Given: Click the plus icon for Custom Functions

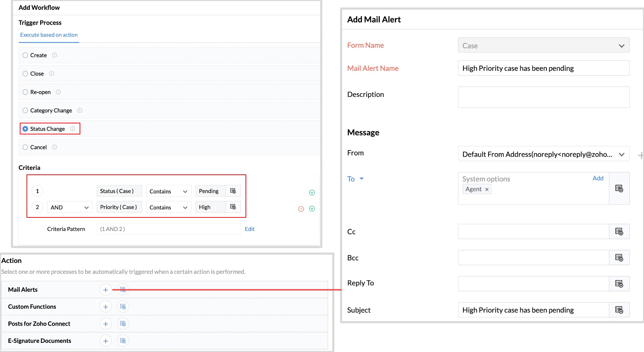Looking at the screenshot, I should pyautogui.click(x=105, y=307).
